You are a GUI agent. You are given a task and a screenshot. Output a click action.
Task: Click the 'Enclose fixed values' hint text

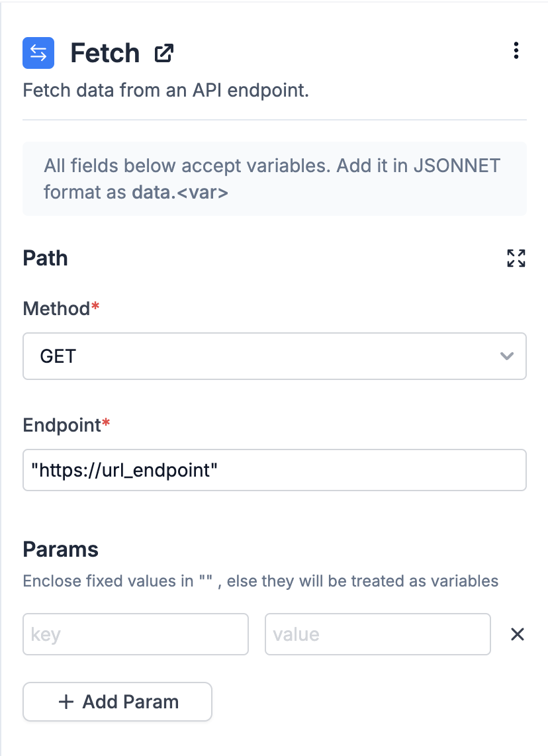pyautogui.click(x=260, y=581)
